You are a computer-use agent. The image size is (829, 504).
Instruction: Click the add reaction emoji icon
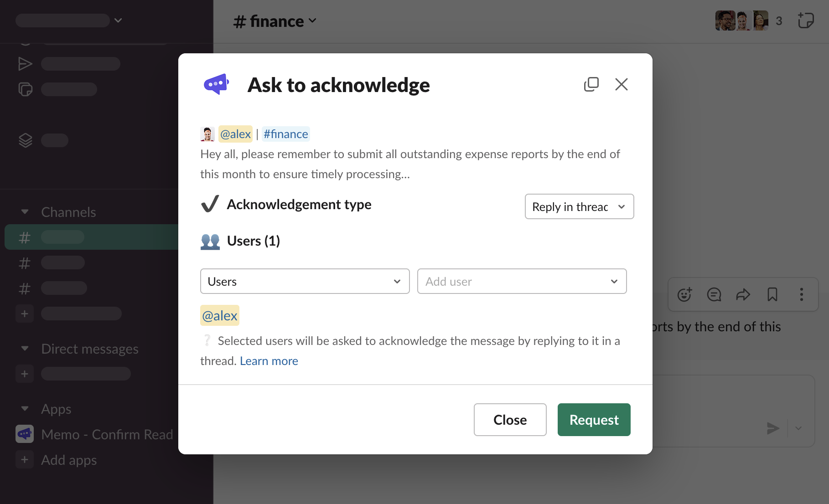684,294
